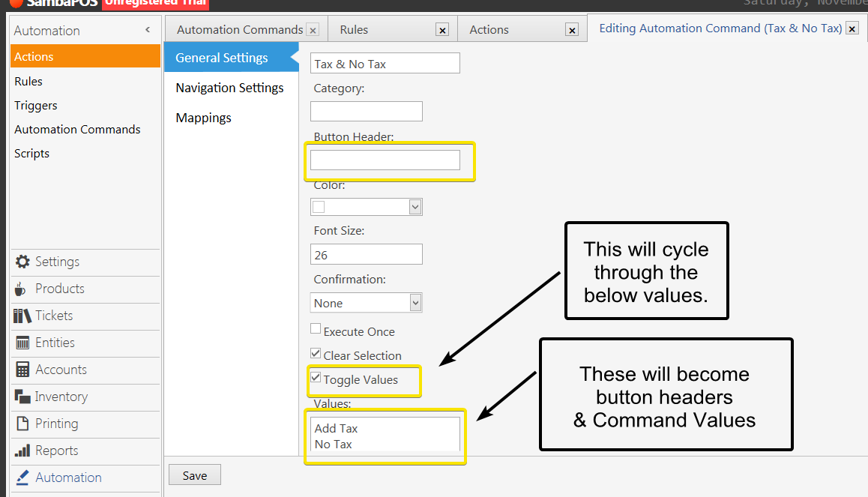Click the Printing page icon
The image size is (868, 497).
coord(22,424)
